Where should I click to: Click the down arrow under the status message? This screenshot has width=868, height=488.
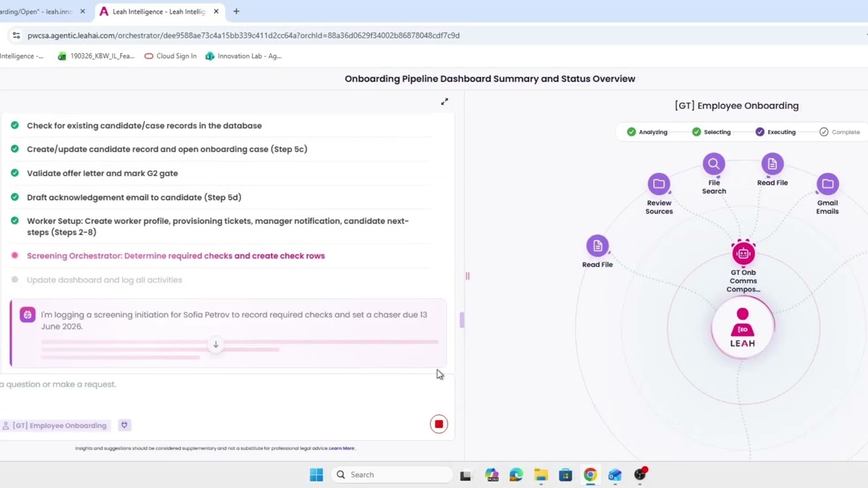[216, 344]
